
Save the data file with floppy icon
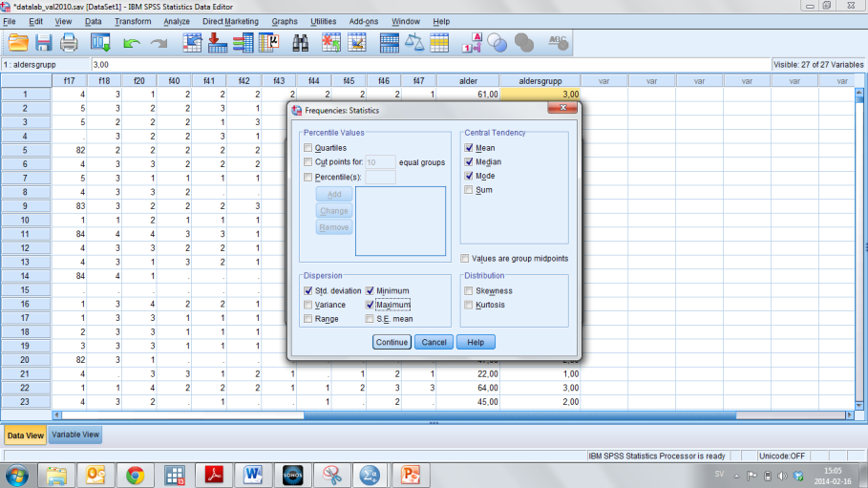click(43, 43)
